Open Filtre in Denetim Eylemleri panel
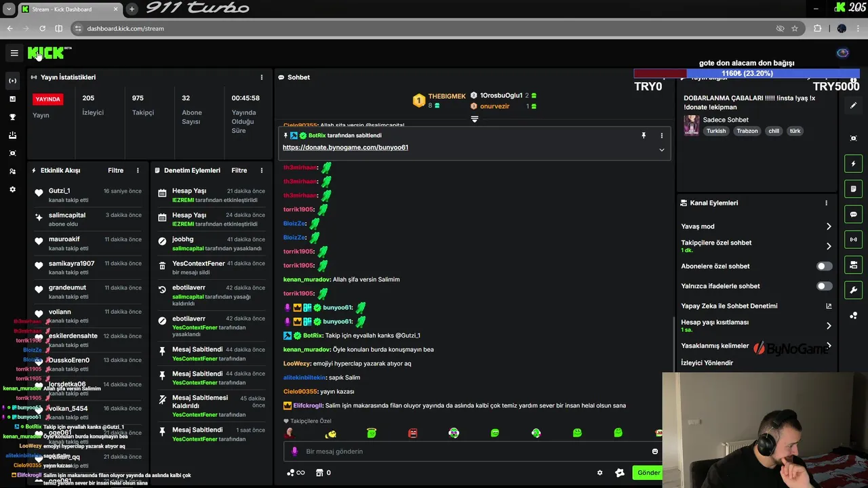This screenshot has width=868, height=488. click(239, 171)
